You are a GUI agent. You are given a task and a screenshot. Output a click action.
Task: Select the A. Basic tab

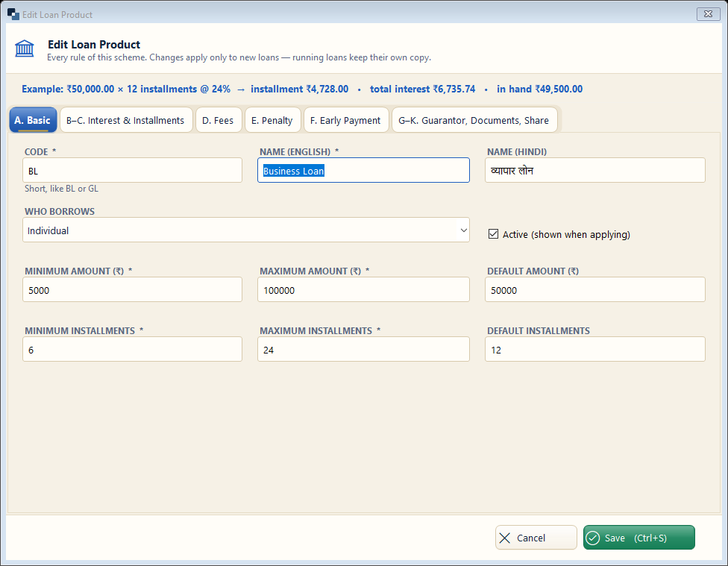pyautogui.click(x=33, y=120)
